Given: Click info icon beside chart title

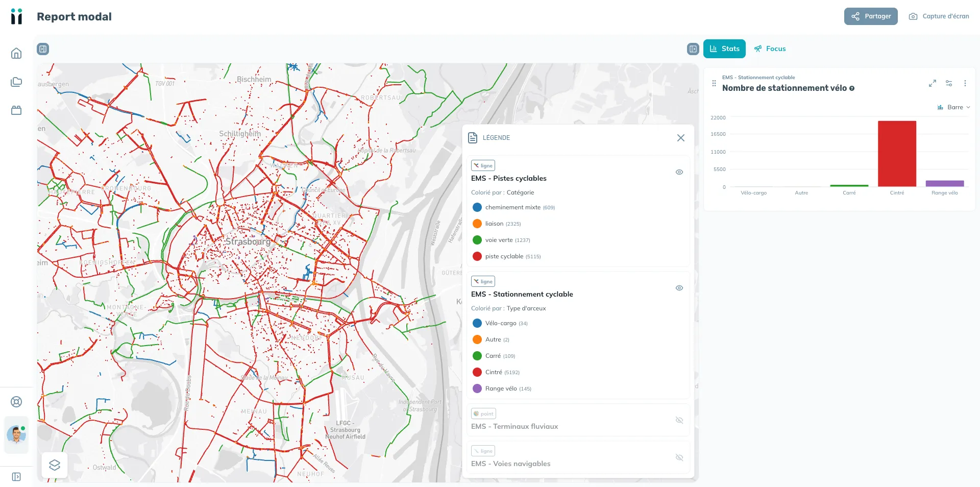Looking at the screenshot, I should [x=852, y=88].
